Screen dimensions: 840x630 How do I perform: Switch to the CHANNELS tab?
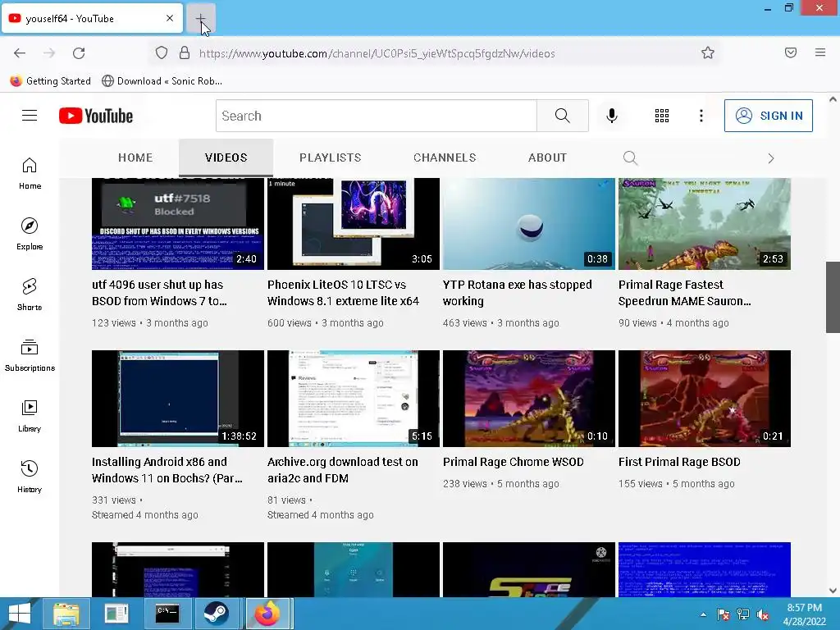[x=445, y=157]
